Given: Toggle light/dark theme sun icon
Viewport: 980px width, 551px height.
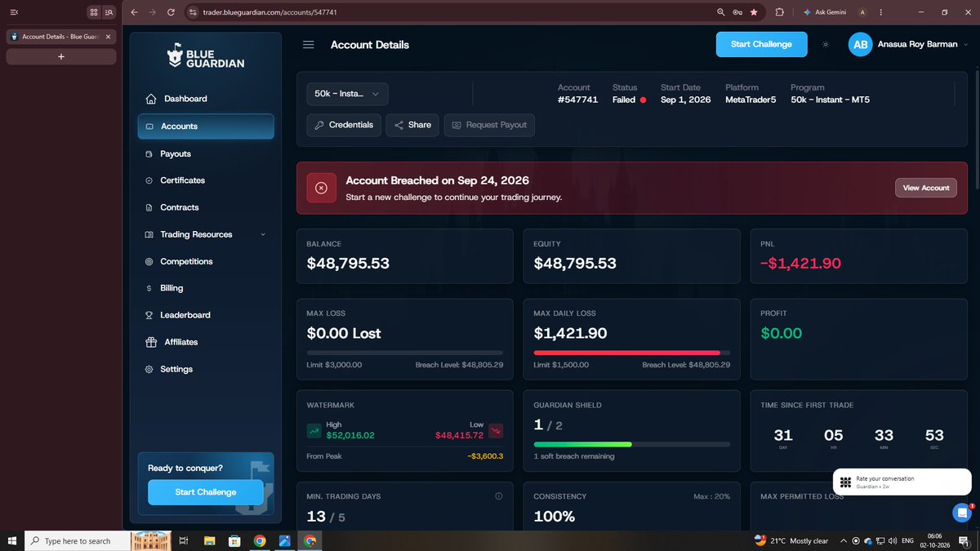Looking at the screenshot, I should (826, 44).
